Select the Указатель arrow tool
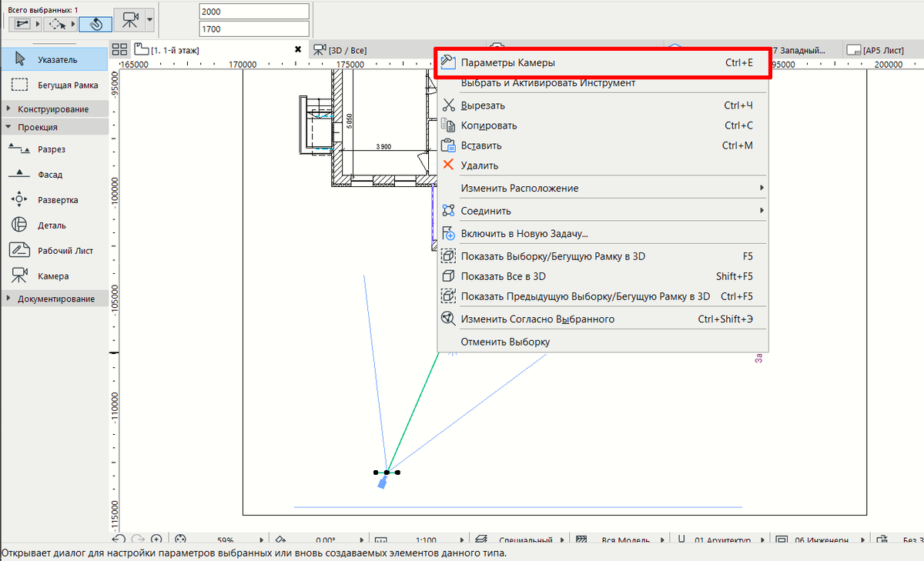Image resolution: width=924 pixels, height=561 pixels. tap(54, 59)
